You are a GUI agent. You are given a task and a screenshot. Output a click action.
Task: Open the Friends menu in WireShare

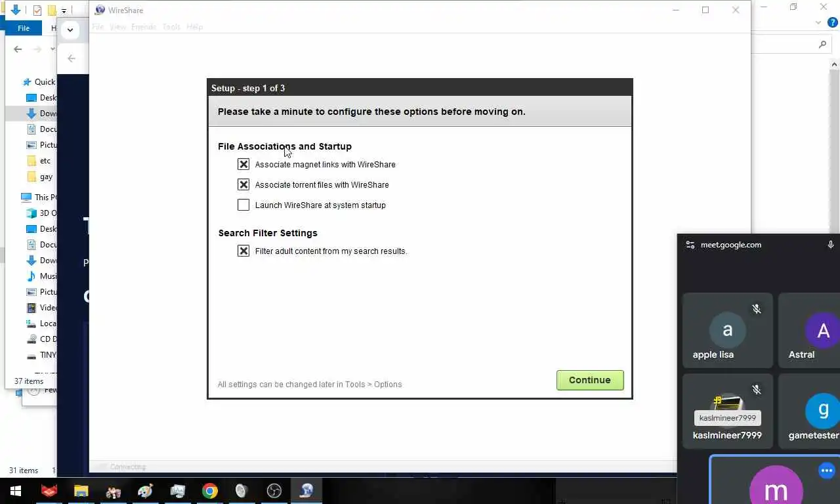click(x=144, y=27)
